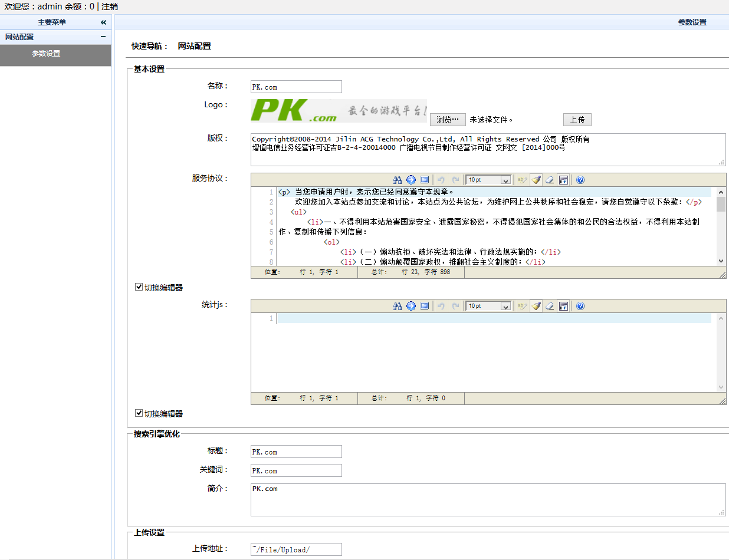Focus the 上传地址 upload path field
The height and width of the screenshot is (560, 729).
pyautogui.click(x=296, y=549)
